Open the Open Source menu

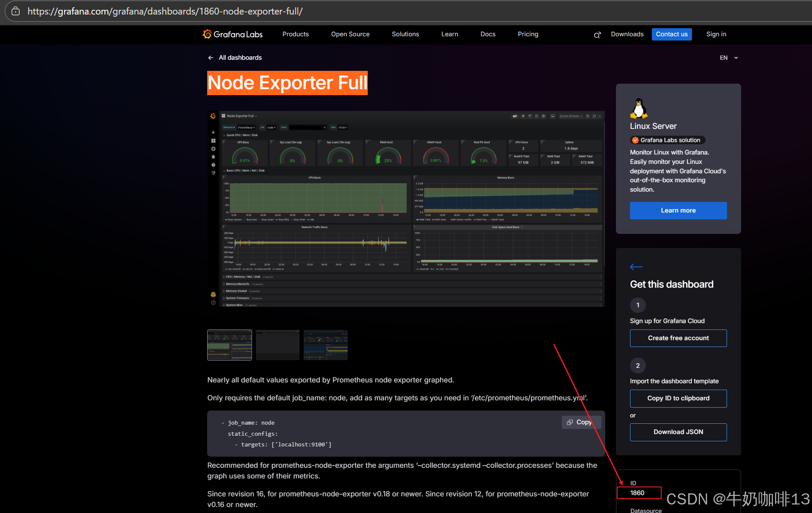[350, 34]
